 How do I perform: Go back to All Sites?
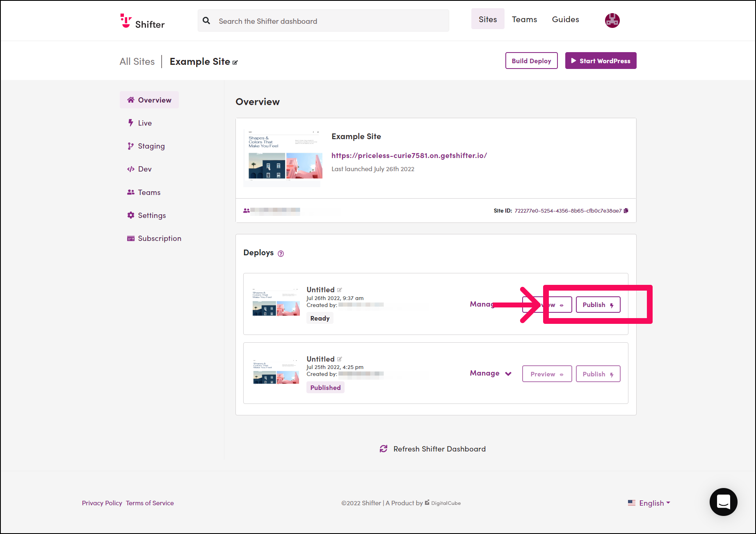tap(137, 62)
